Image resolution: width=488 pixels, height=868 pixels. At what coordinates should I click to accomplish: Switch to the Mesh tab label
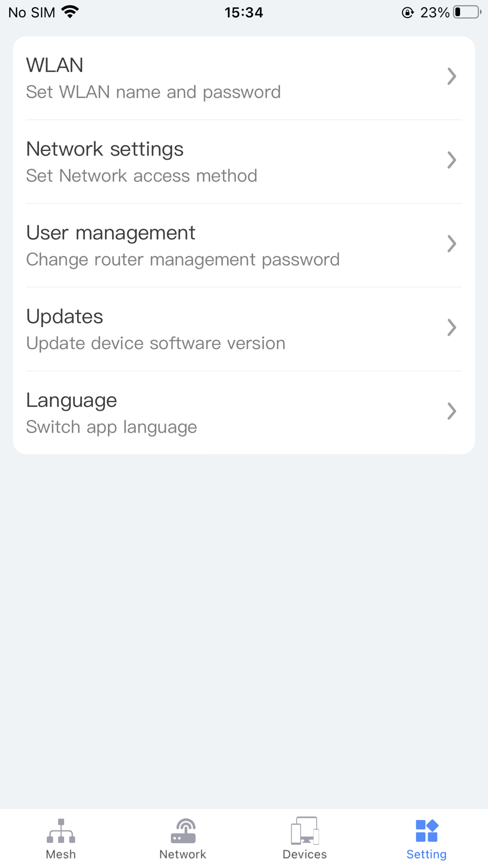click(61, 854)
